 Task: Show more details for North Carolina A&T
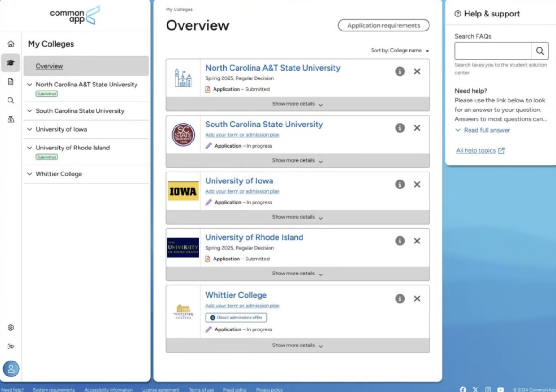[x=297, y=104]
